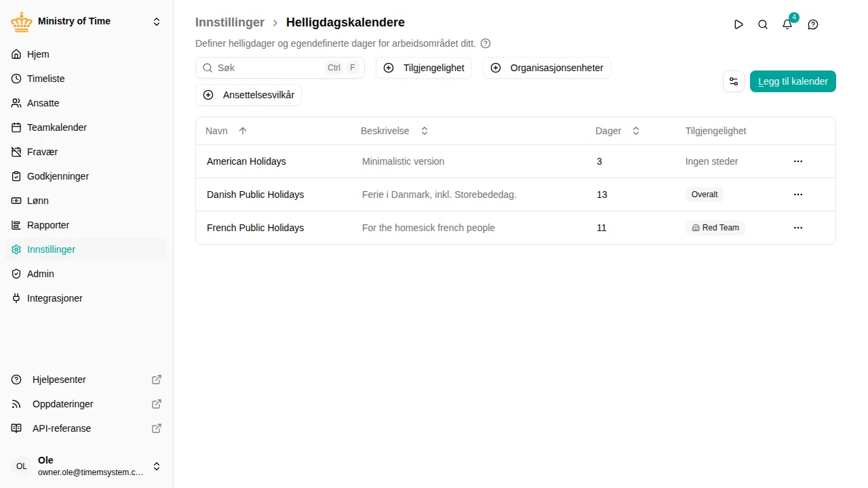The height and width of the screenshot is (488, 868).
Task: Go to Hjem in the sidebar
Action: (86, 54)
